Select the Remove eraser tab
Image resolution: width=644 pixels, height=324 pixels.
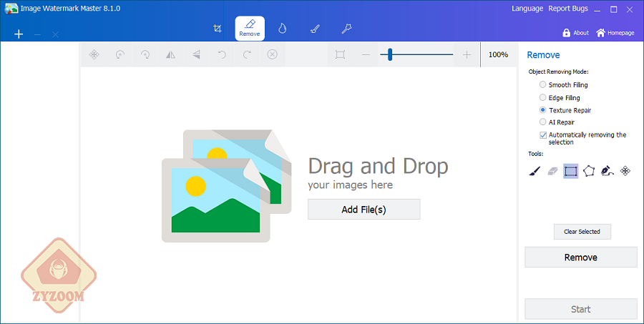point(250,29)
